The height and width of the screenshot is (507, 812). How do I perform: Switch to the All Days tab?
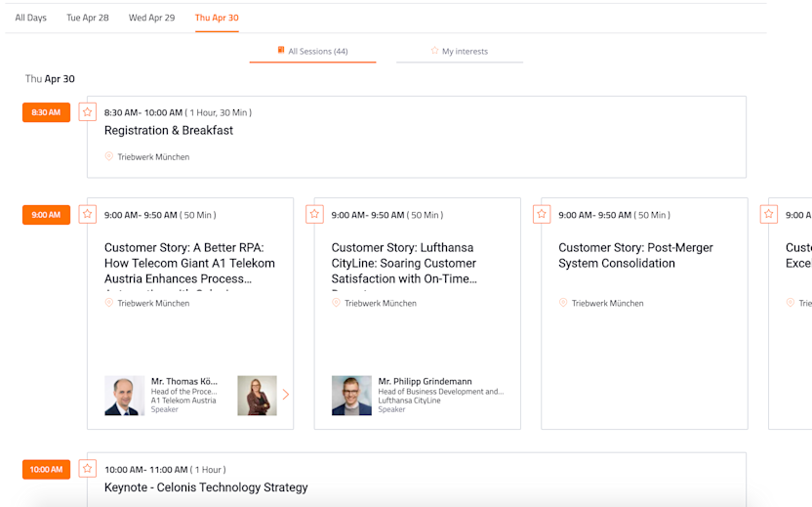coord(30,18)
